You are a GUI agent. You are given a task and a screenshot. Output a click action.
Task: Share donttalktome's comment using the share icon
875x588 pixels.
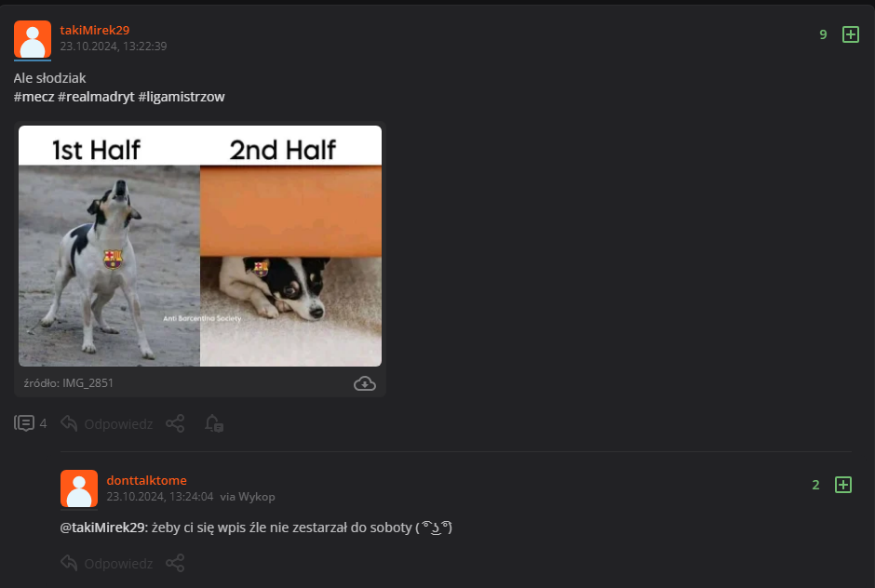[175, 563]
